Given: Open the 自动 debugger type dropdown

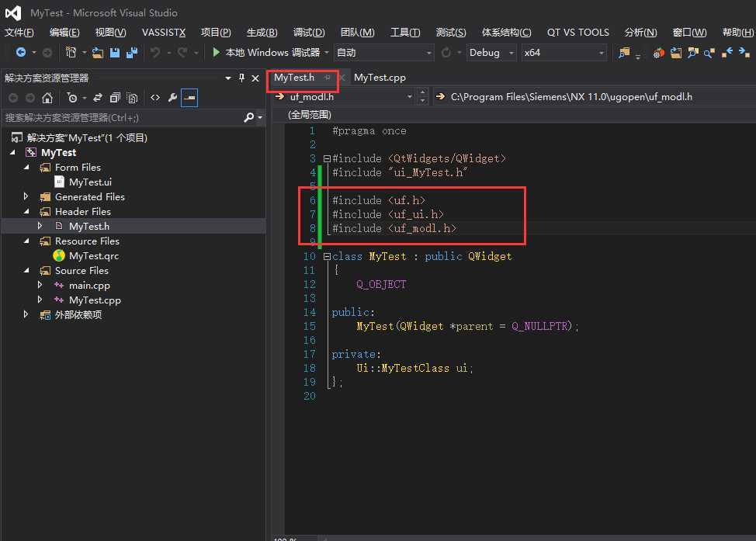Looking at the screenshot, I should click(x=383, y=53).
